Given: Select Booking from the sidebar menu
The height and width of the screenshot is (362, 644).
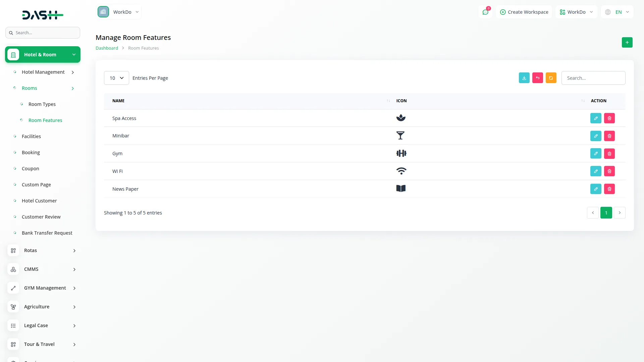Looking at the screenshot, I should (x=31, y=153).
